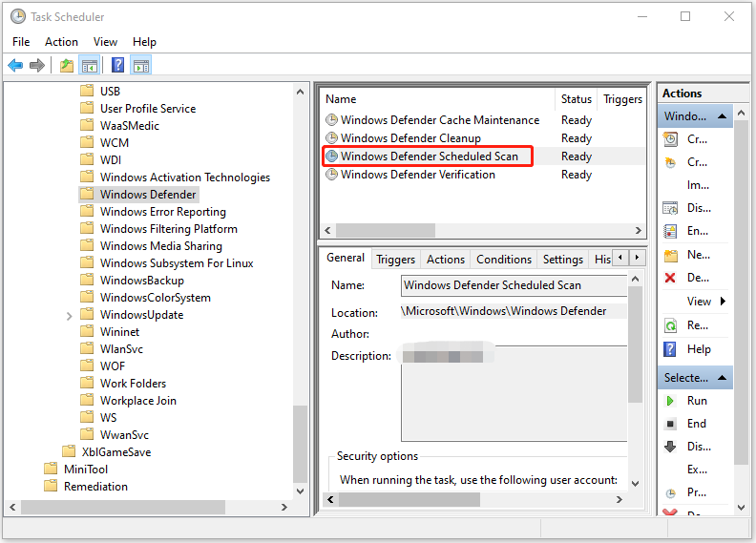
Task: Click the Windows Defender Verification task icon
Action: tap(332, 175)
